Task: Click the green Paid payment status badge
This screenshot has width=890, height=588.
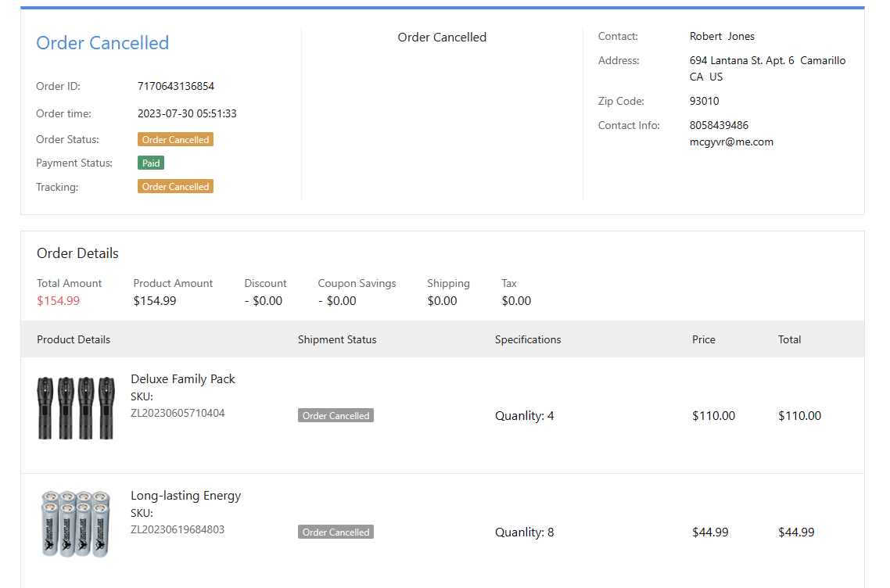Action: coord(151,163)
